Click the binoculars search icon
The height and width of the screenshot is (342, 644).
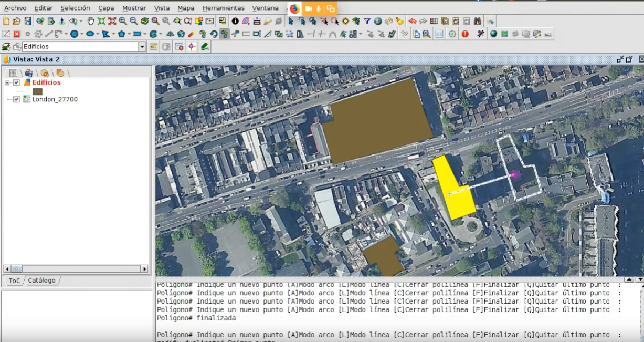(x=477, y=21)
